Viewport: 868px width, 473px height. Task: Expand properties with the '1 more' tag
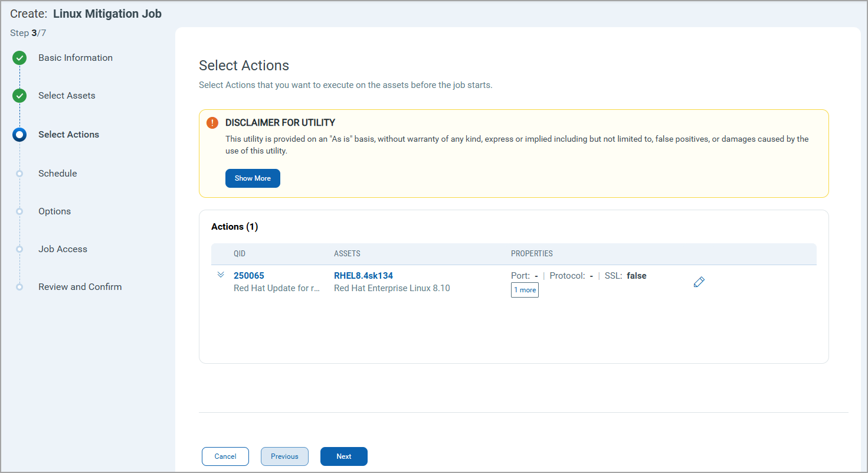[x=525, y=290]
